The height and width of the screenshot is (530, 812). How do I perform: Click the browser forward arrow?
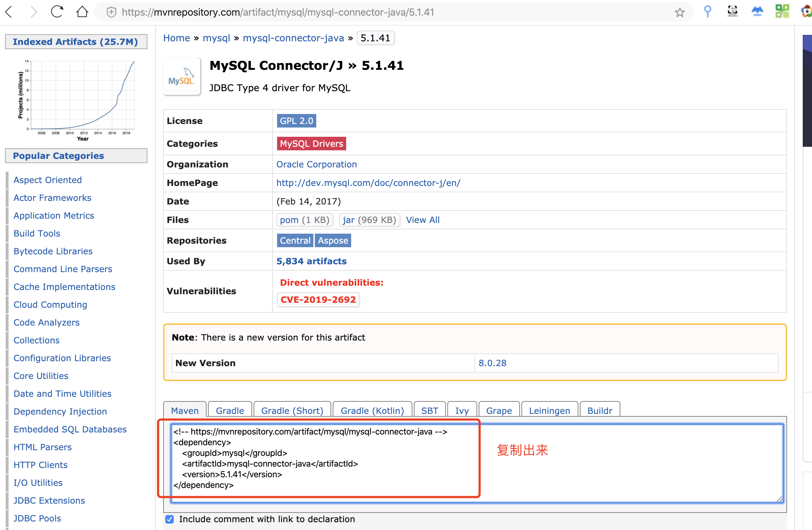(x=33, y=12)
